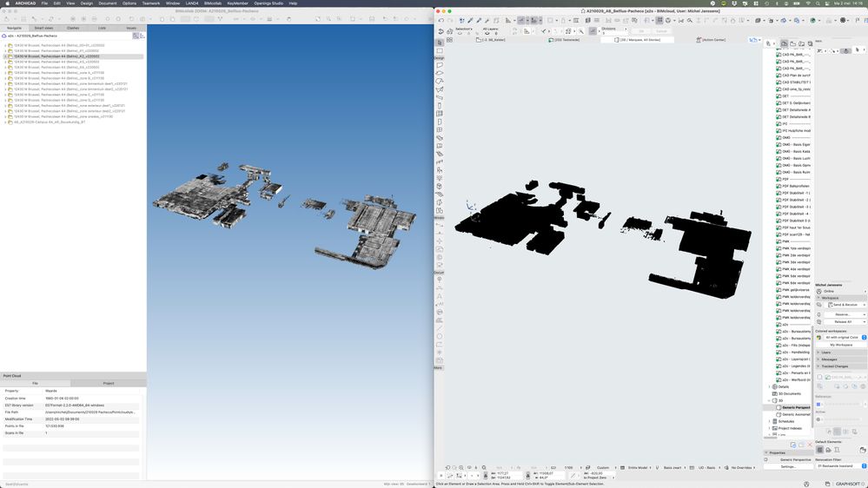Switch to the Clashes tab

click(73, 28)
